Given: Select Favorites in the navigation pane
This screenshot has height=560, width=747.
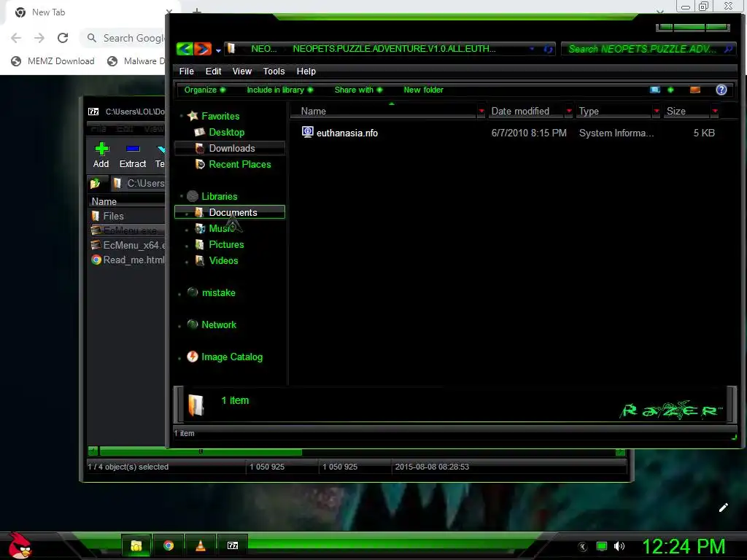Looking at the screenshot, I should [x=220, y=116].
